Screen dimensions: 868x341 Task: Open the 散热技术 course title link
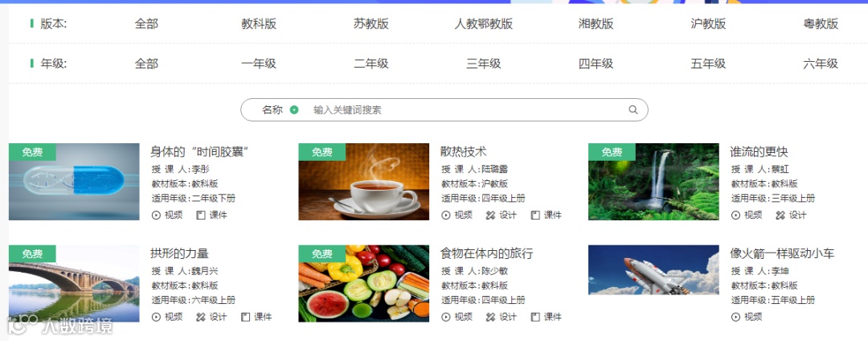coord(464,152)
